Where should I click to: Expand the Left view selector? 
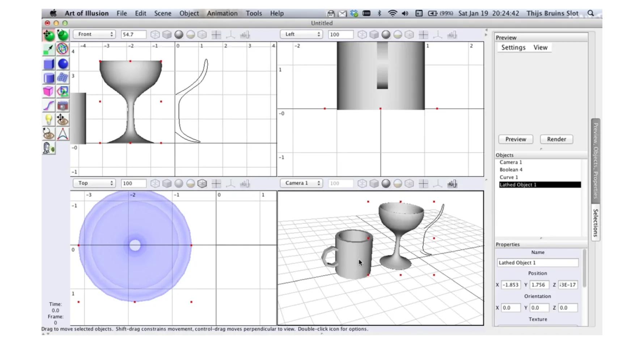(x=301, y=34)
